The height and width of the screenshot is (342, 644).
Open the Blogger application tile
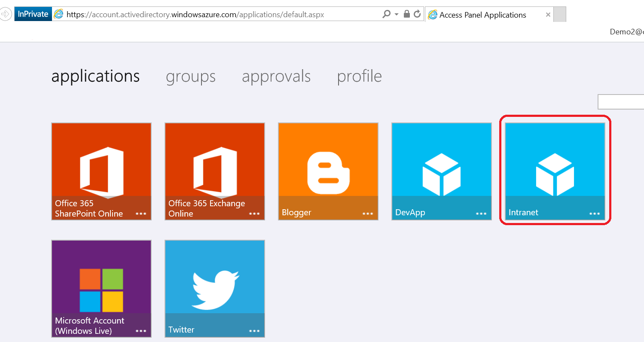pos(328,163)
